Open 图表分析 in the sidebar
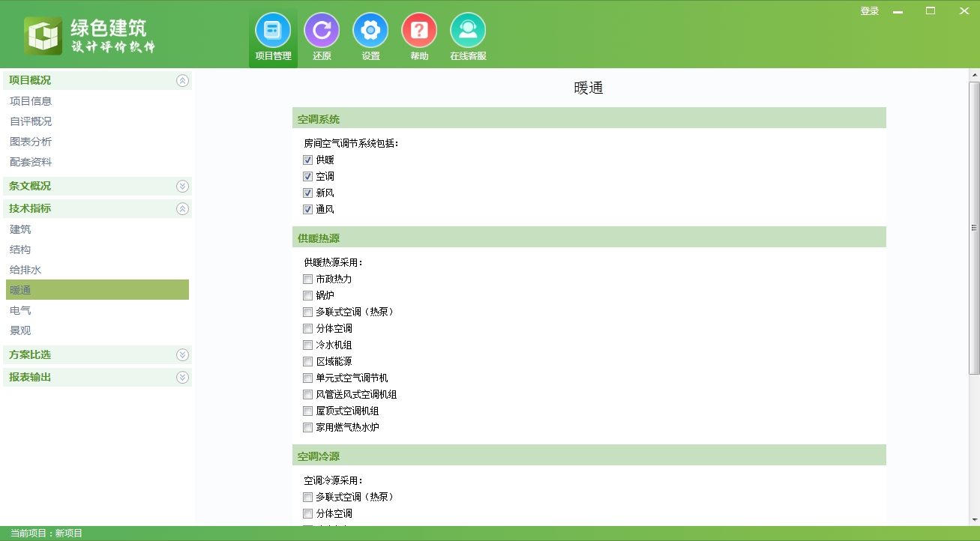 coord(31,142)
